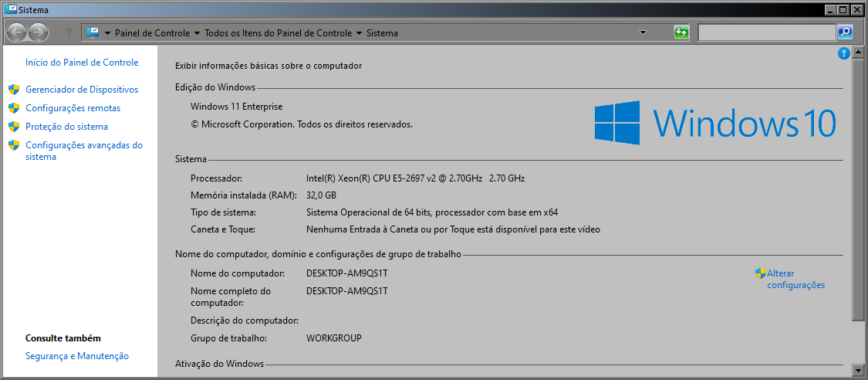Click the processor value Intel(R) Xeon(R) text
Viewport: 868px width, 380px height.
(x=415, y=178)
